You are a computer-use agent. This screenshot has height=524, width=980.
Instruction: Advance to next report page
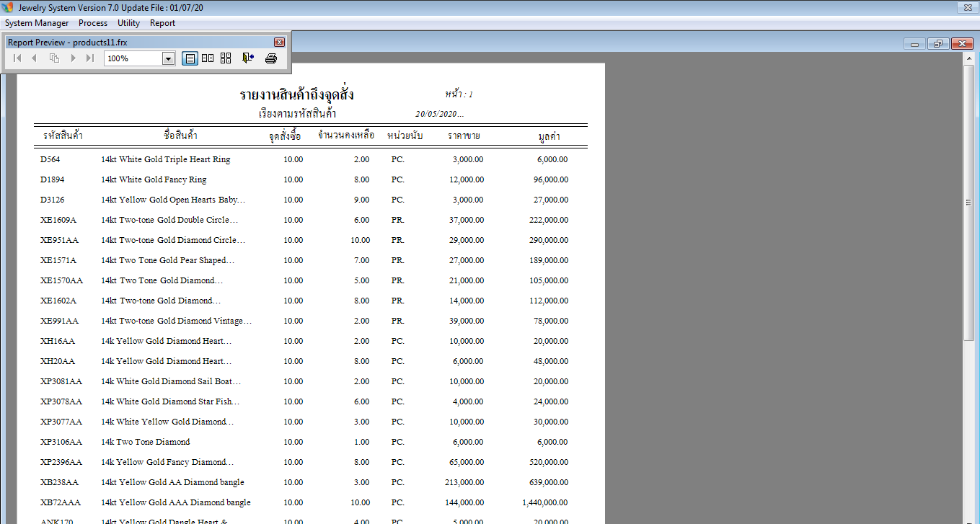[73, 58]
